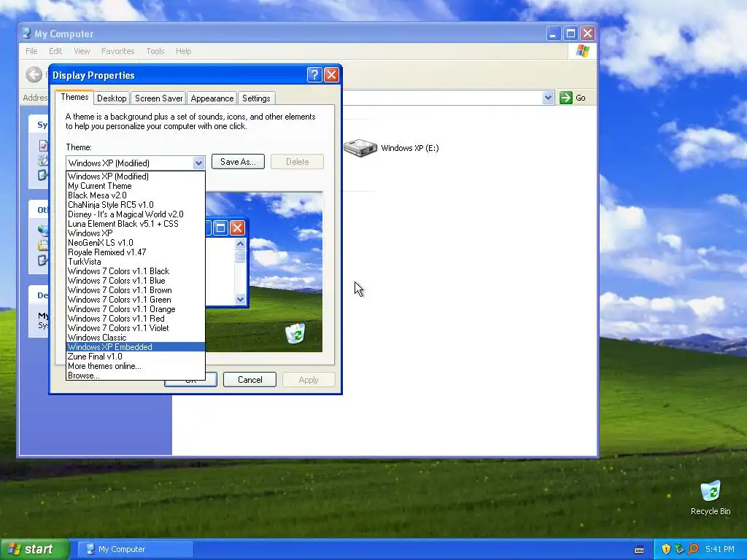
Task: Click the Display Properties help question mark
Action: click(314, 75)
